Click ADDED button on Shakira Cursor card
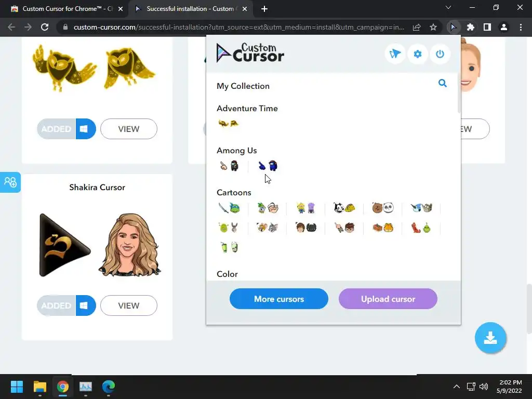Viewport: 532px width, 399px height. coord(56,305)
